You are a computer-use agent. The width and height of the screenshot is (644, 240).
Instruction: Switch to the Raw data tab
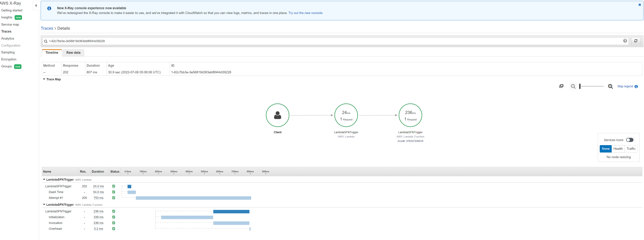click(x=73, y=53)
